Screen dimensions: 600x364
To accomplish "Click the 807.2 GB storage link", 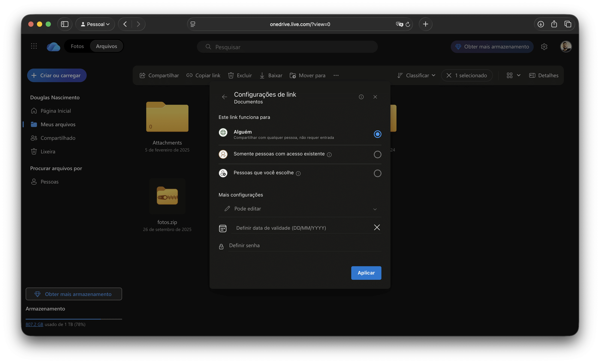I will click(x=34, y=324).
